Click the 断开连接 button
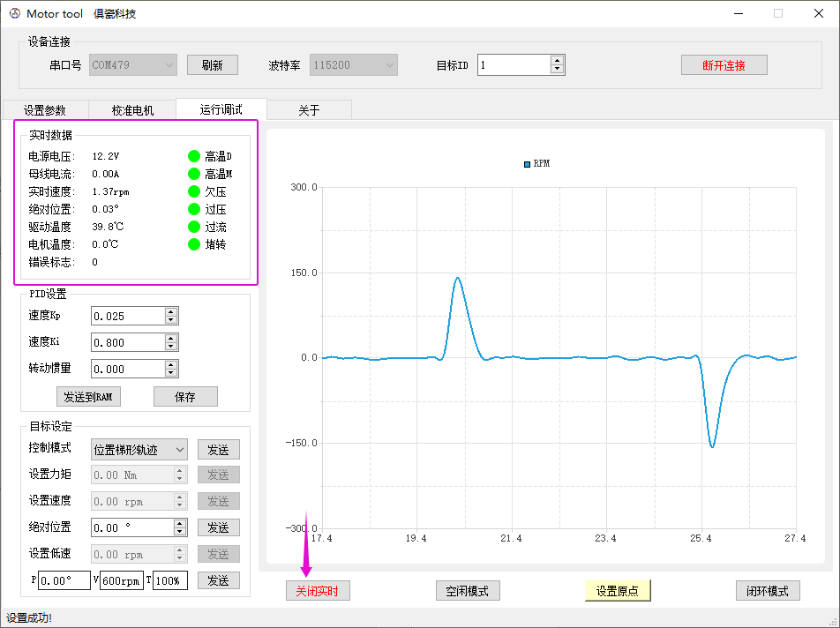This screenshot has height=628, width=840. click(724, 64)
